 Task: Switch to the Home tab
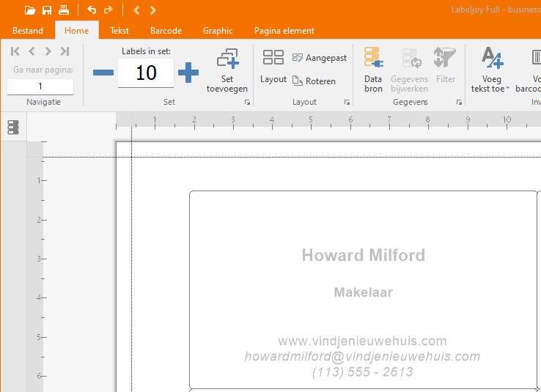point(76,31)
